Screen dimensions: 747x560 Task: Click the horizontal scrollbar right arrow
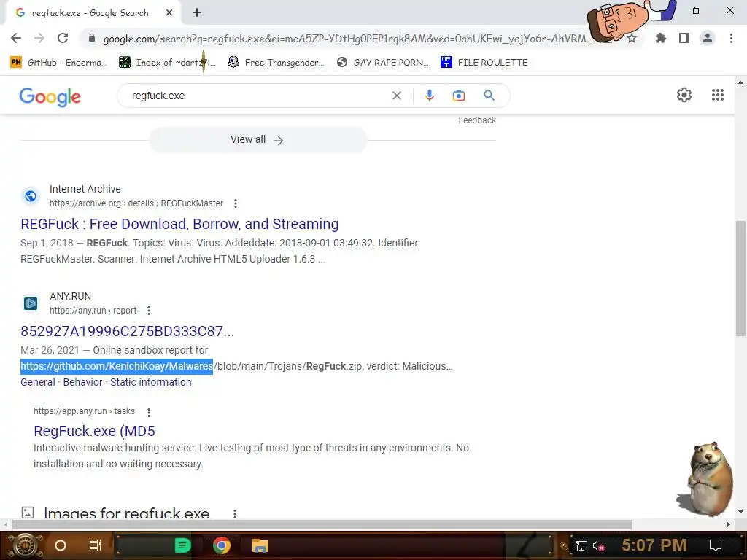(729, 525)
